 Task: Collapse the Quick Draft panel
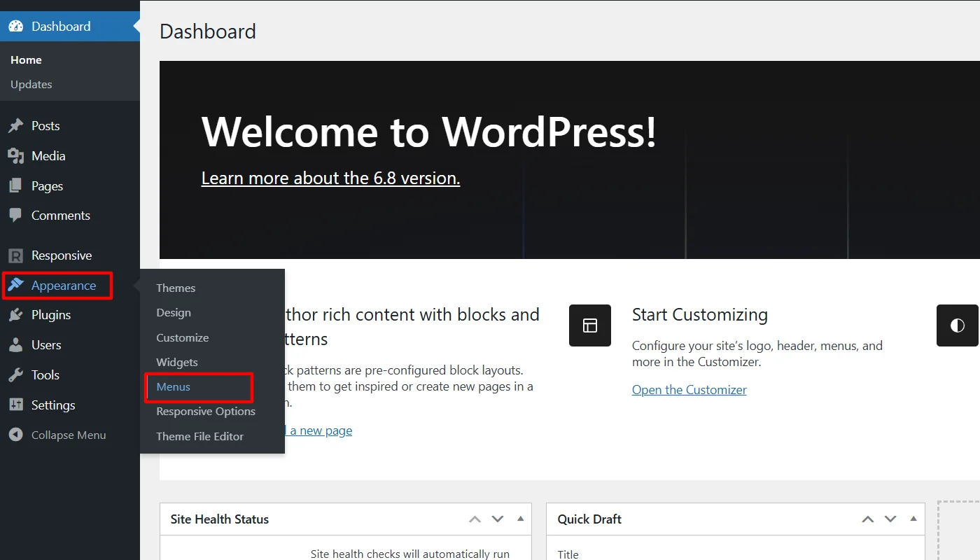coord(913,519)
